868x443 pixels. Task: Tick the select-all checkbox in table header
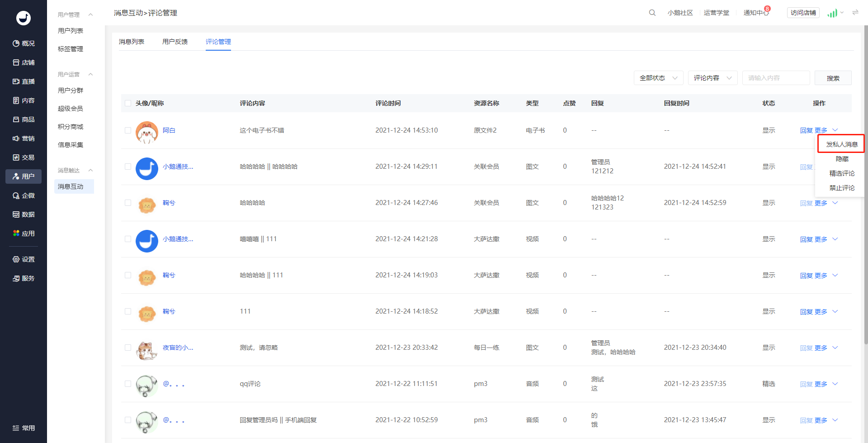tap(128, 103)
